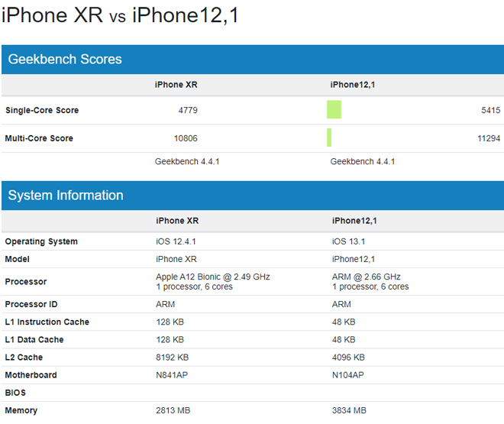504x424 pixels.
Task: Select the multi-core score 10806
Action: 185,138
